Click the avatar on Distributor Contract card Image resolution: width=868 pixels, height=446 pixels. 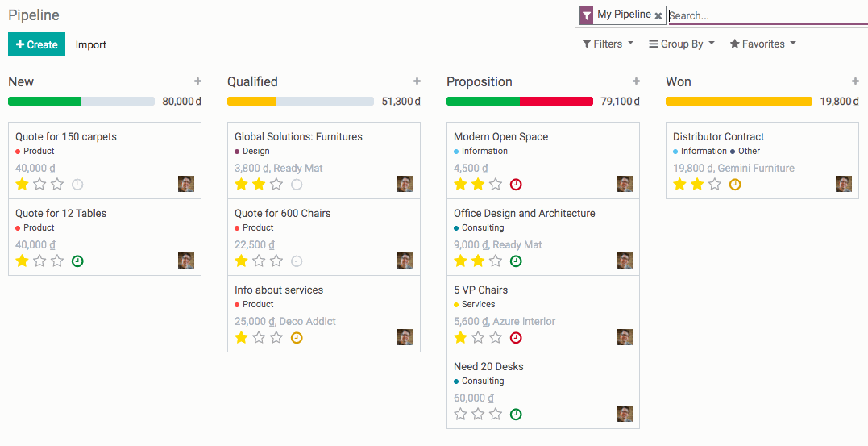point(843,184)
